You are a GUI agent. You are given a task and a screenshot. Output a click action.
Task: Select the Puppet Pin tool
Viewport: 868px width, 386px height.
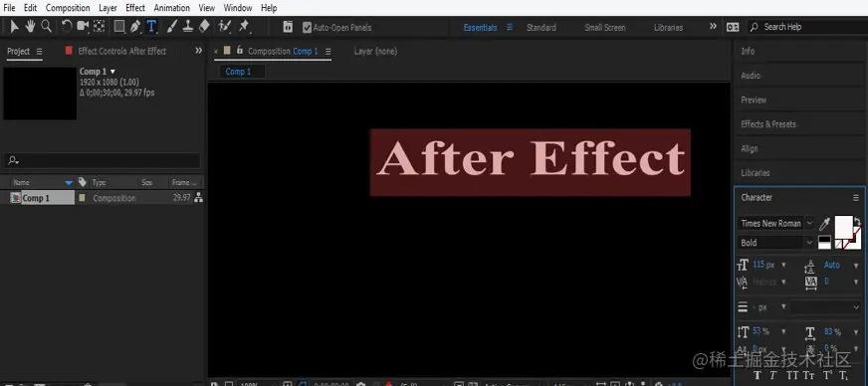coord(244,26)
